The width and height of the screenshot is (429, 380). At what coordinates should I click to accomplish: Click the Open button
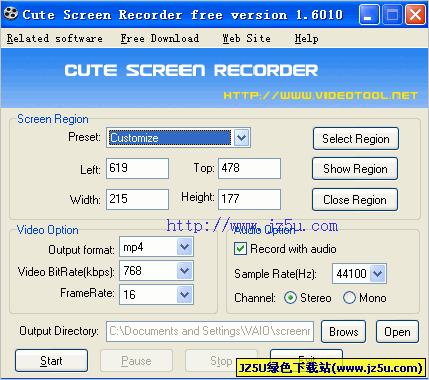[397, 332]
